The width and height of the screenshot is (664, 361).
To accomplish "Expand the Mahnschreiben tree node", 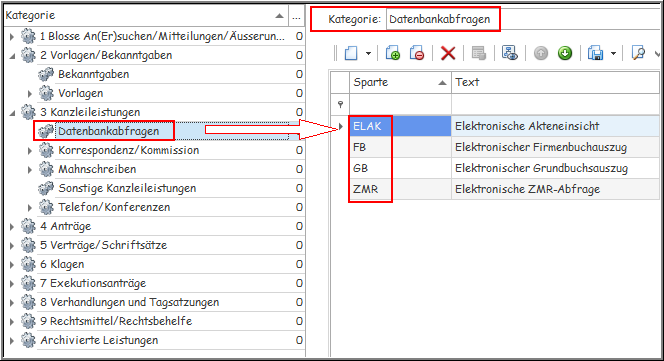I will [30, 170].
